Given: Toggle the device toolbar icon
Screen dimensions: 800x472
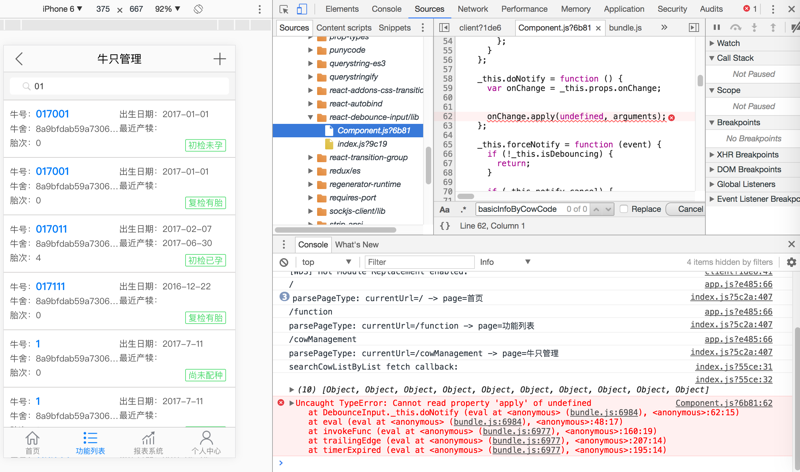Looking at the screenshot, I should tap(301, 9).
